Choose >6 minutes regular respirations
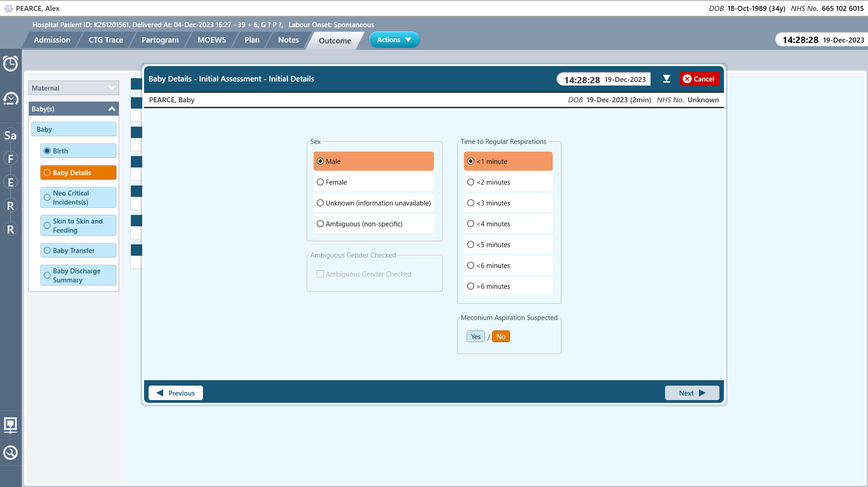The width and height of the screenshot is (868, 487). pos(508,286)
